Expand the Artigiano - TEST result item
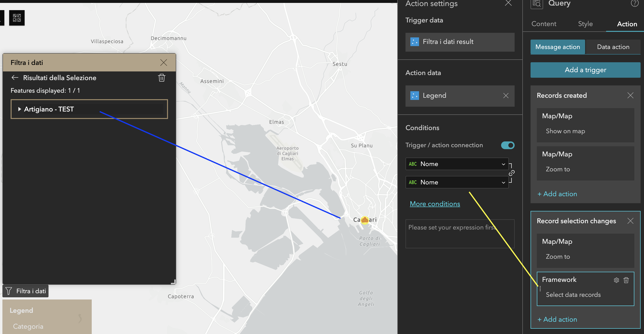Viewport: 644px width, 334px height. pos(20,109)
